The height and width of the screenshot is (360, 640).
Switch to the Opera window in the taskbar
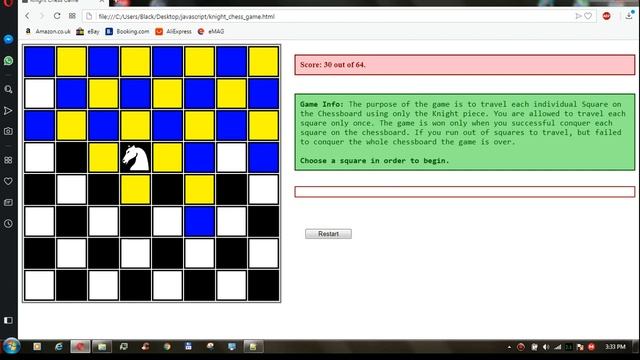click(x=80, y=347)
